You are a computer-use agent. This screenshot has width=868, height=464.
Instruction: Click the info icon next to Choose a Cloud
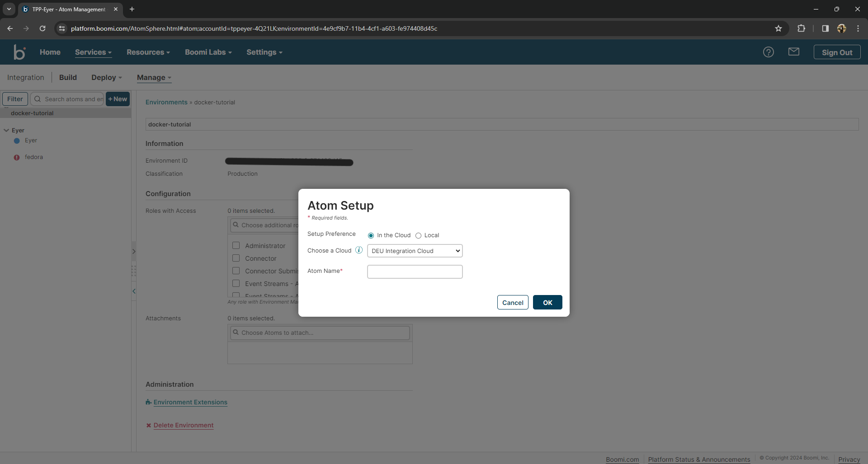click(x=359, y=250)
